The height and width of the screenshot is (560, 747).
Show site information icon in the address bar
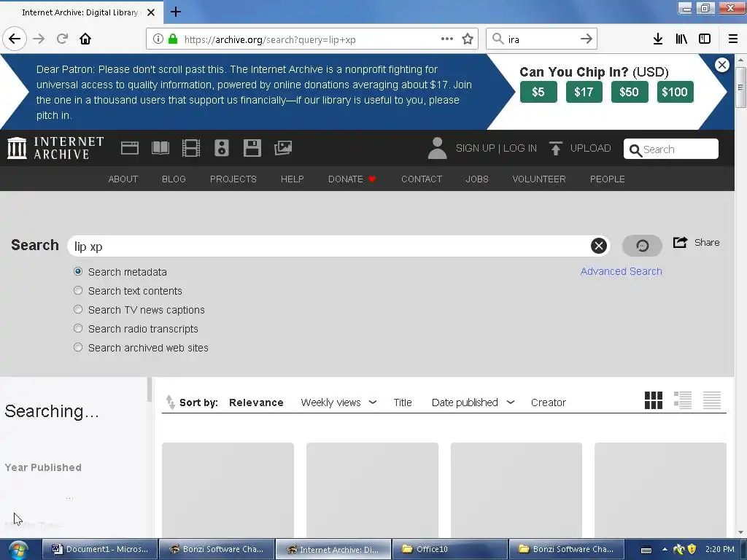click(x=158, y=39)
